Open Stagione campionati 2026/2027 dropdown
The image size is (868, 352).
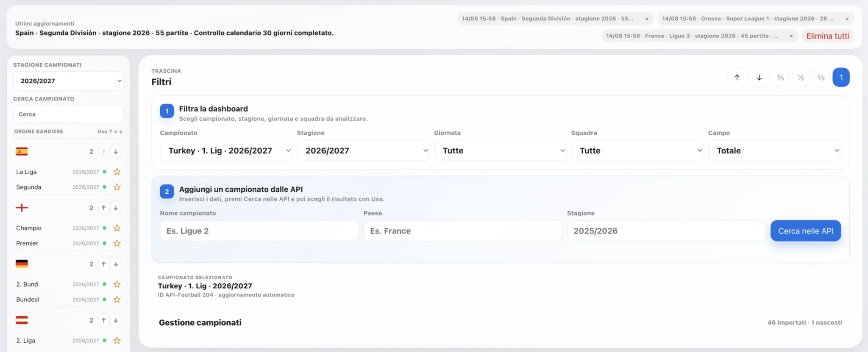[68, 81]
